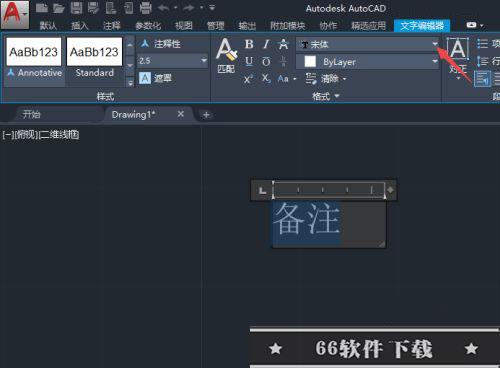The width and height of the screenshot is (500, 368).
Task: Toggle Overline formatting
Action: (x=266, y=61)
